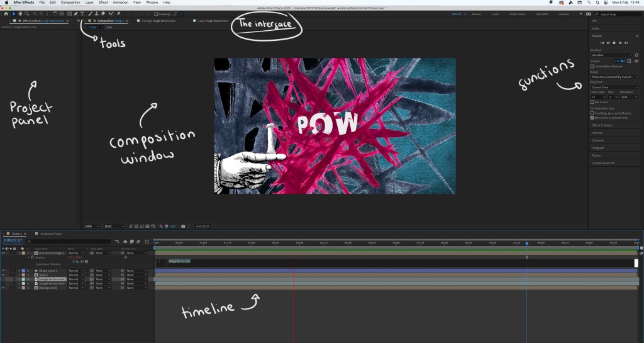The image size is (644, 343).
Task: Uncheck Move time to preview time
Action: [x=592, y=118]
